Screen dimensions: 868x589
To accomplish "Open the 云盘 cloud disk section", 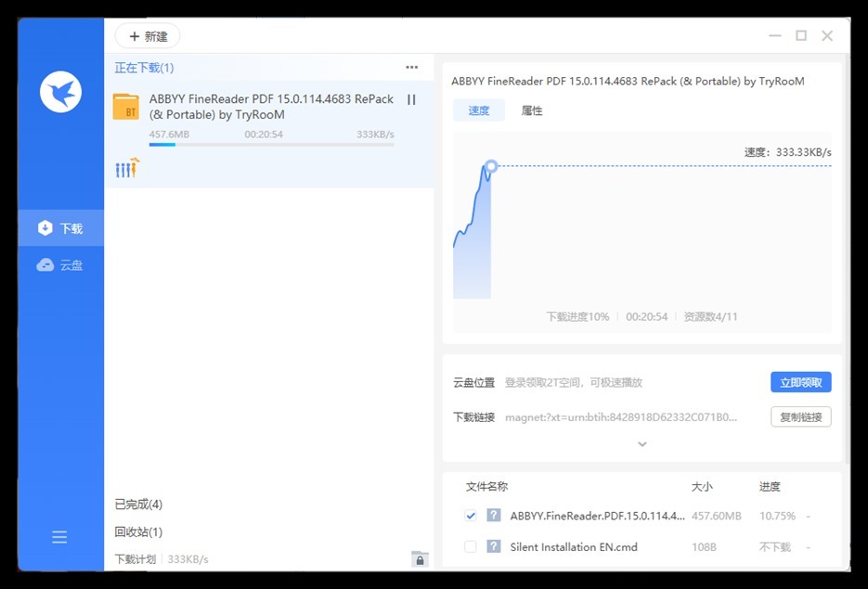I will 61,265.
